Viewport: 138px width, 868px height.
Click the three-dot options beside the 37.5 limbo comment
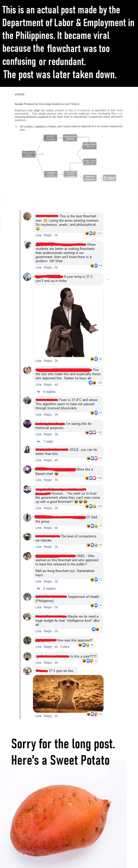107,279
